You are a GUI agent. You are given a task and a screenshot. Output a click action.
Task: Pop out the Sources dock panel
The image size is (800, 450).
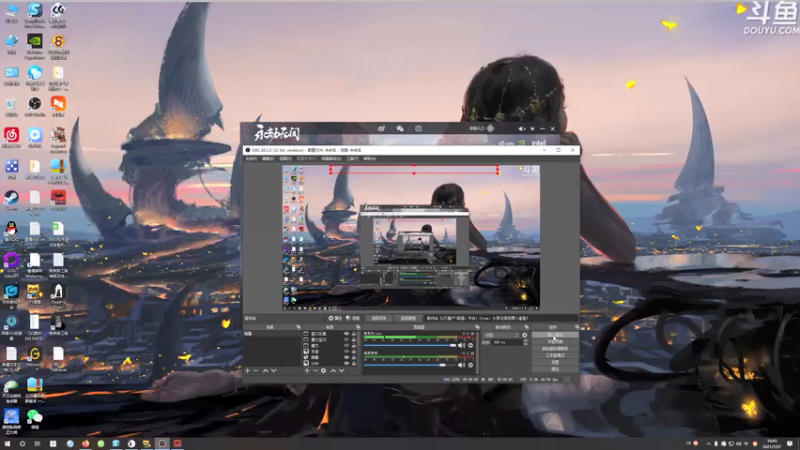pos(358,327)
